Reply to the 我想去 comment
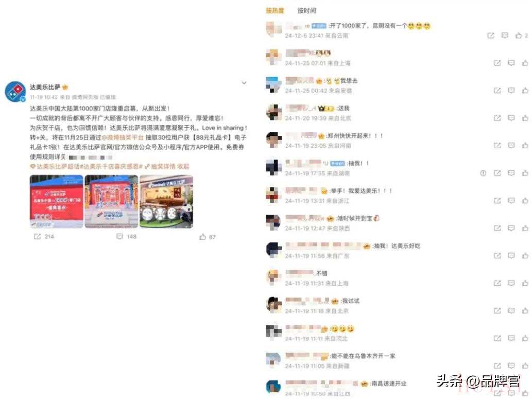The image size is (532, 399). pyautogui.click(x=511, y=91)
